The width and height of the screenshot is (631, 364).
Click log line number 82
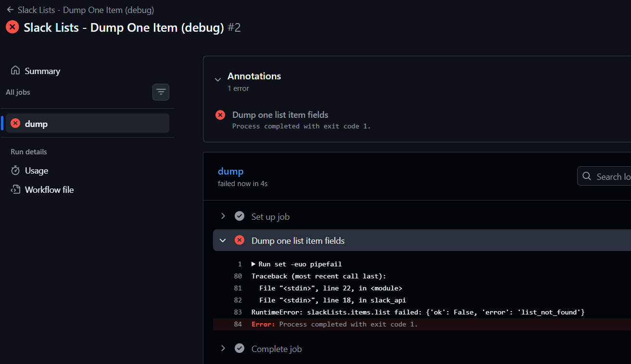click(x=238, y=300)
